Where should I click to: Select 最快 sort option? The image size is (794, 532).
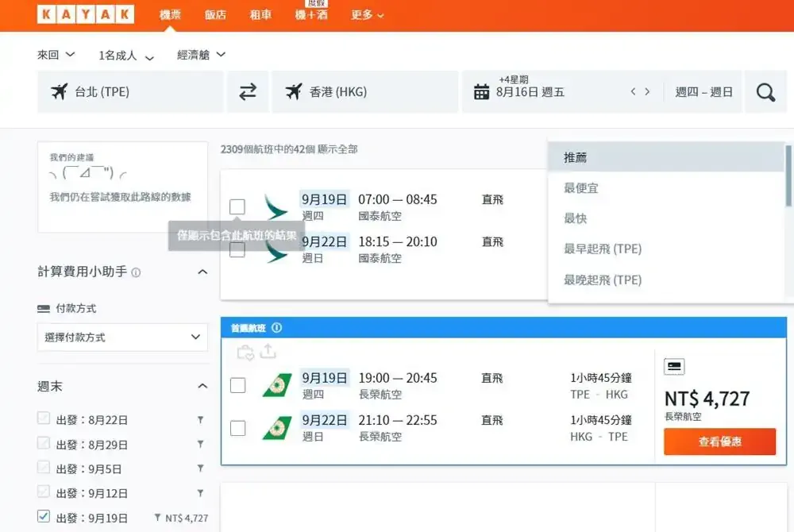coord(666,218)
